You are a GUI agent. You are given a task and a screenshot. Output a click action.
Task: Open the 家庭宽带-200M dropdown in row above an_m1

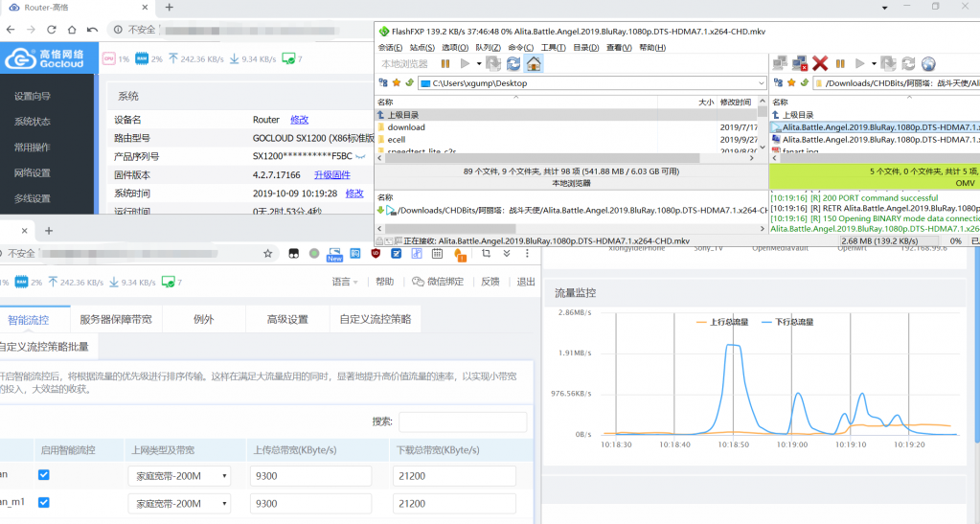click(x=179, y=476)
